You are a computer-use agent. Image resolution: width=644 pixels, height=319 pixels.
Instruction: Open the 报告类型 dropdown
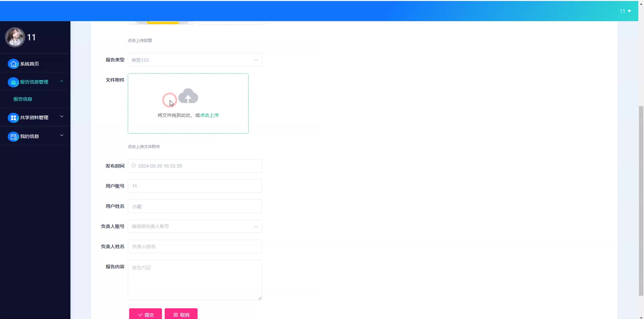[x=195, y=60]
